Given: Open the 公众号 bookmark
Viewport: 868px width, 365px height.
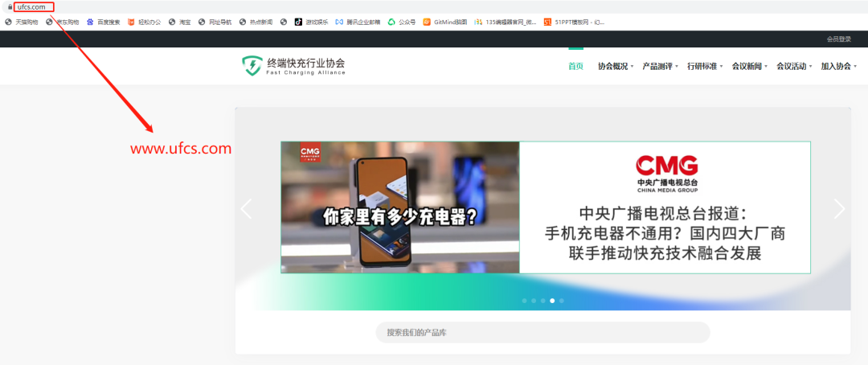Looking at the screenshot, I should pyautogui.click(x=402, y=23).
